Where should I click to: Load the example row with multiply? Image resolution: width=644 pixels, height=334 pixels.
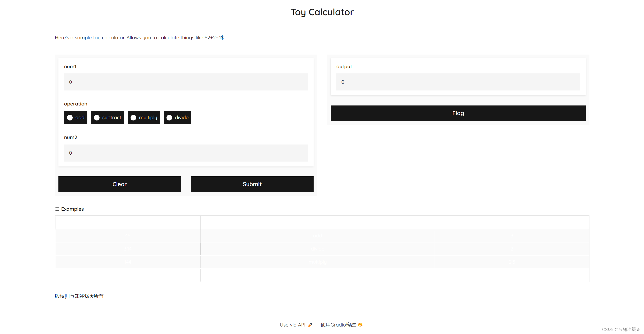317,262
